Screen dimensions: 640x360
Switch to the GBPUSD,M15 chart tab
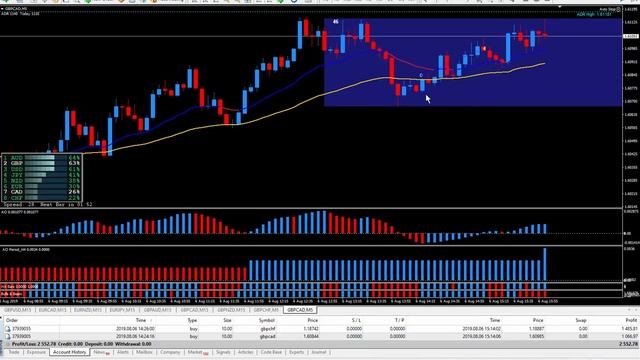coord(18,310)
